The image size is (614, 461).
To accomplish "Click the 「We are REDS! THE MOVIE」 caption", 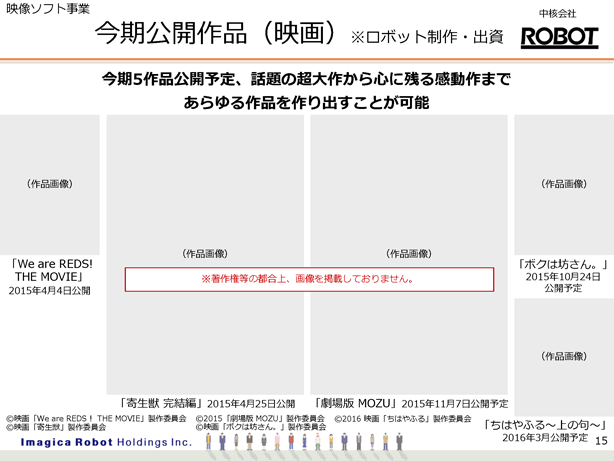I will 51,270.
